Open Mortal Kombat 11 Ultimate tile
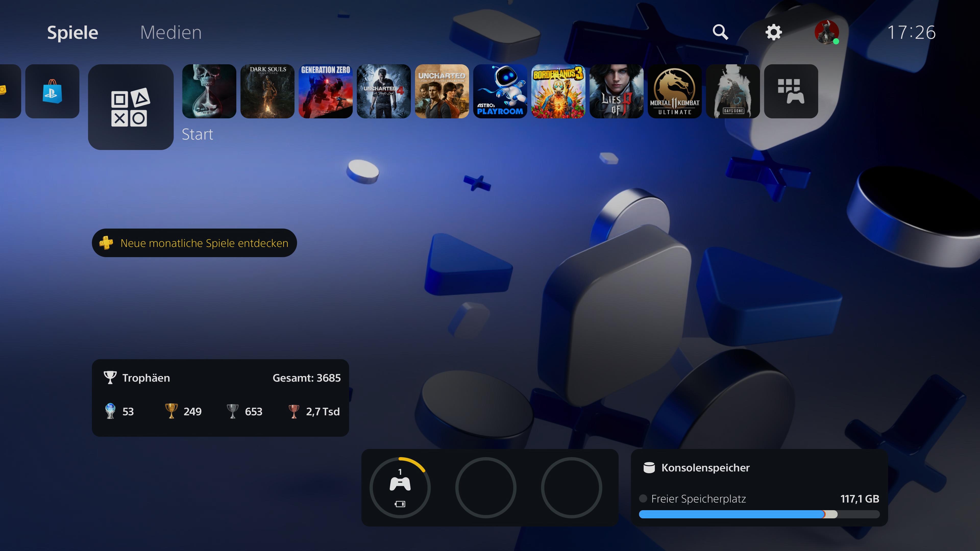Screen dimensions: 980x551 pos(675,91)
